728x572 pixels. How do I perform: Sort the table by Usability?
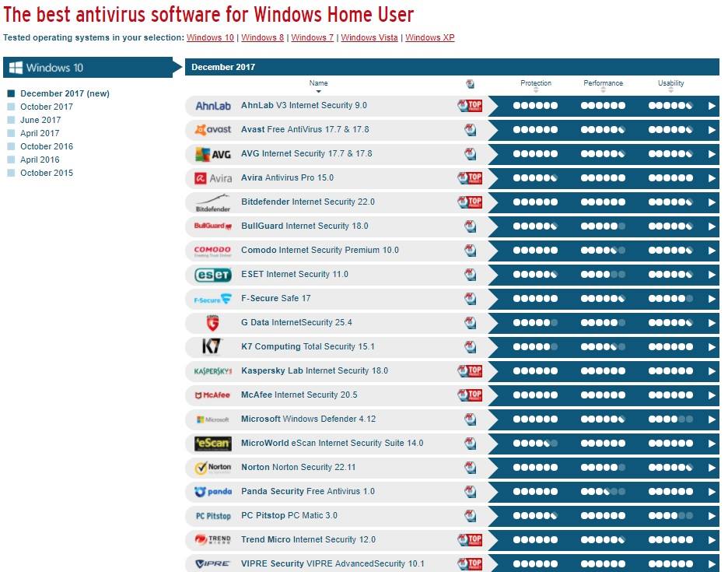671,86
